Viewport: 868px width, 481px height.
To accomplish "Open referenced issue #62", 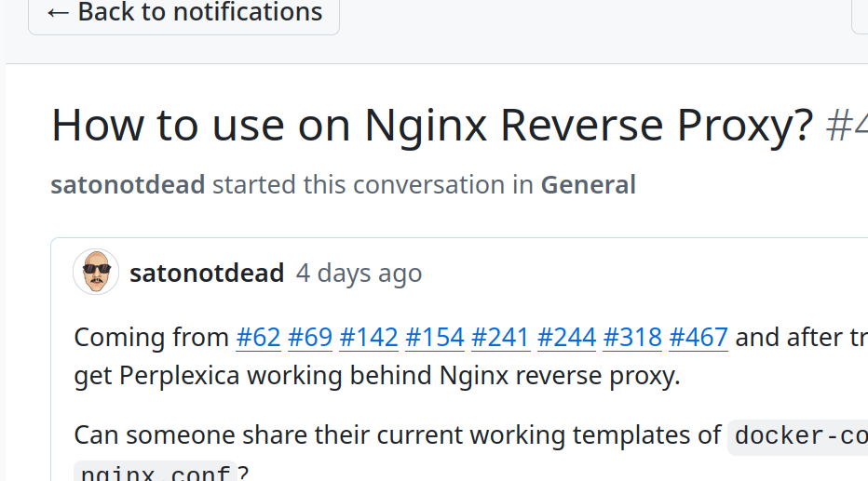I will (258, 337).
